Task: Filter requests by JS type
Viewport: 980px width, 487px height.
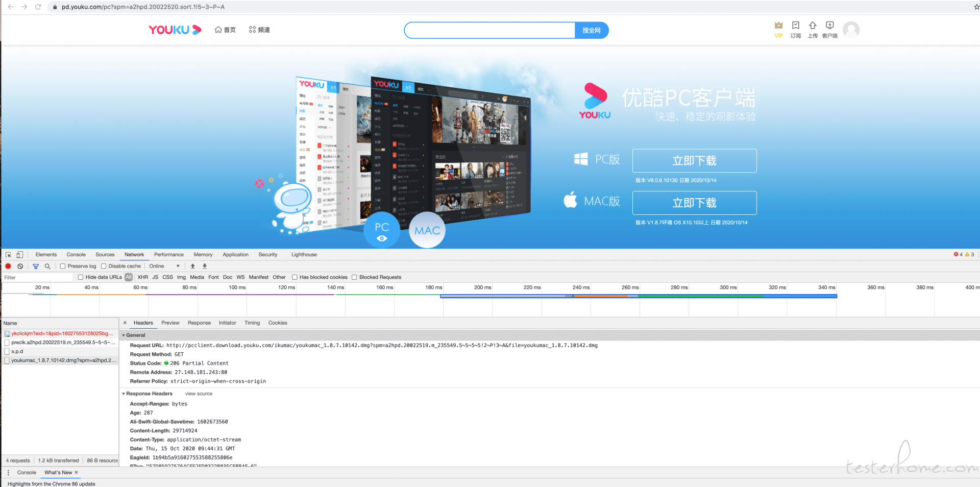Action: pyautogui.click(x=155, y=277)
